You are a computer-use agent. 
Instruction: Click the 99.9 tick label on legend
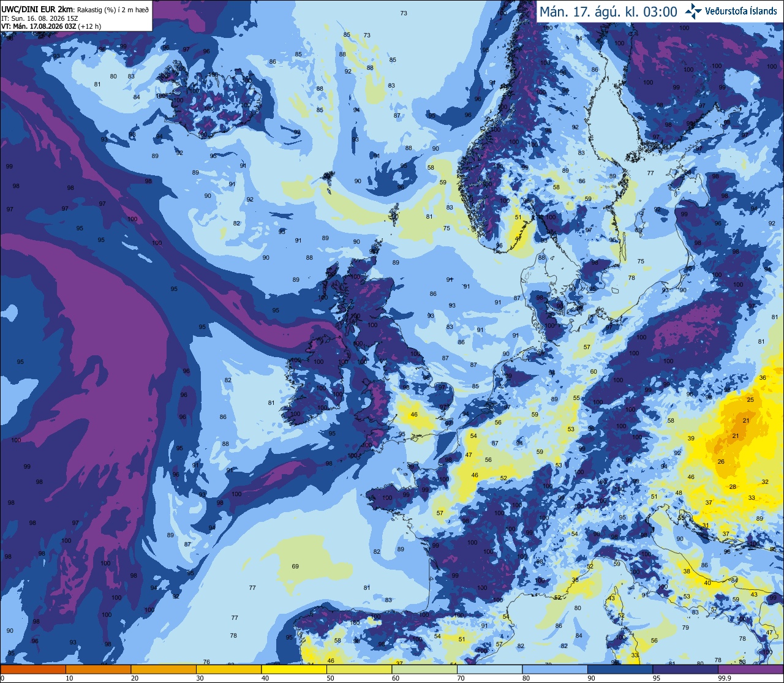pyautogui.click(x=725, y=678)
